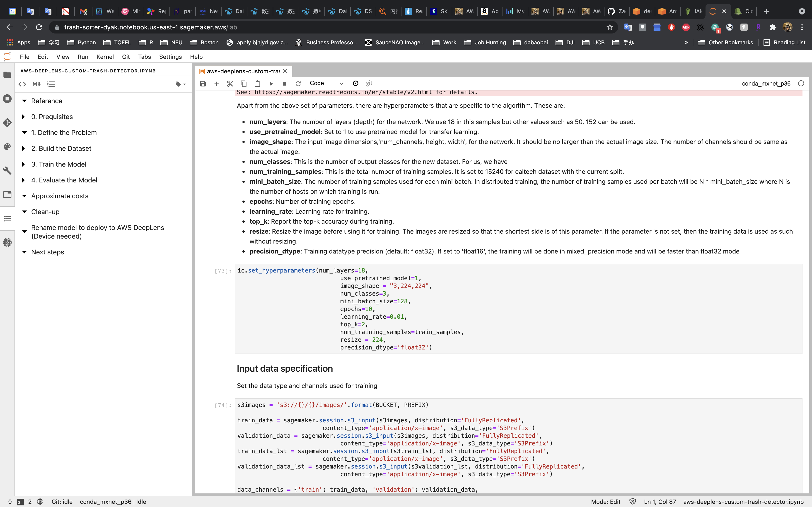Open the Kernel menu

coord(105,57)
